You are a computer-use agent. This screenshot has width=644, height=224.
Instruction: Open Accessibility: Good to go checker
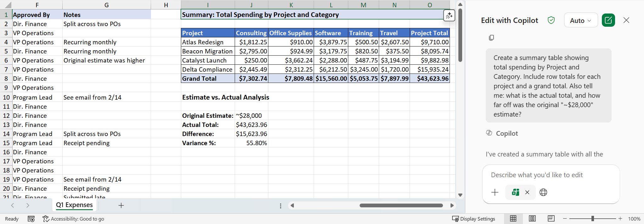click(73, 219)
